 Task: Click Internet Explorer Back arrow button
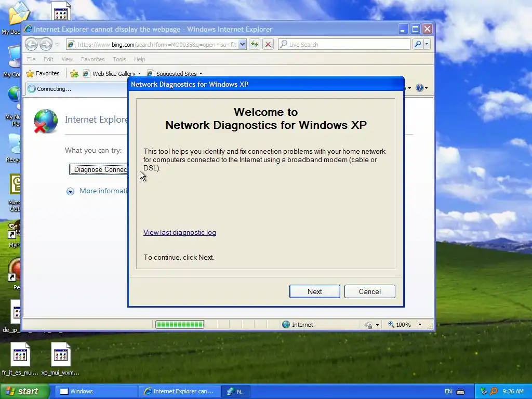(x=31, y=44)
